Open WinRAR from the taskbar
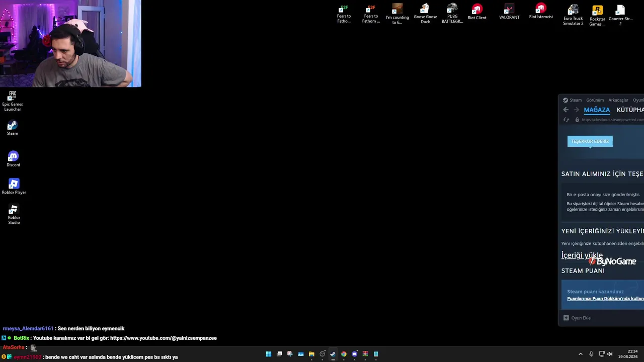 [365, 354]
